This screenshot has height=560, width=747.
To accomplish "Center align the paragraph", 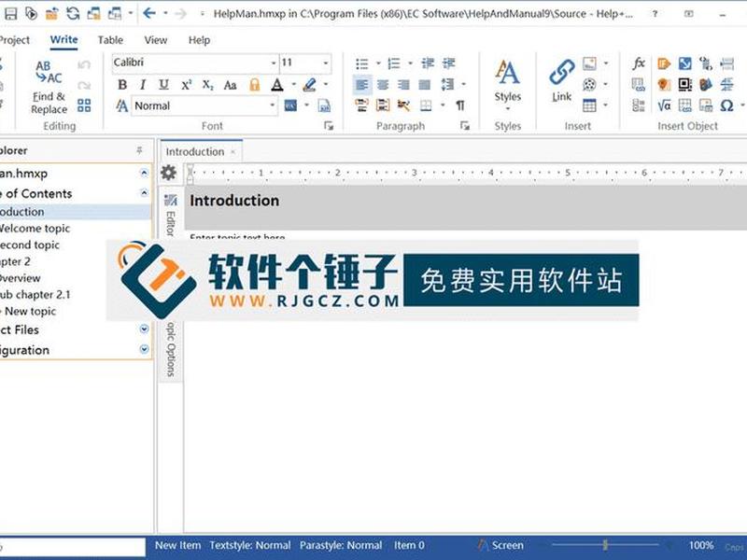I will pyautogui.click(x=383, y=85).
